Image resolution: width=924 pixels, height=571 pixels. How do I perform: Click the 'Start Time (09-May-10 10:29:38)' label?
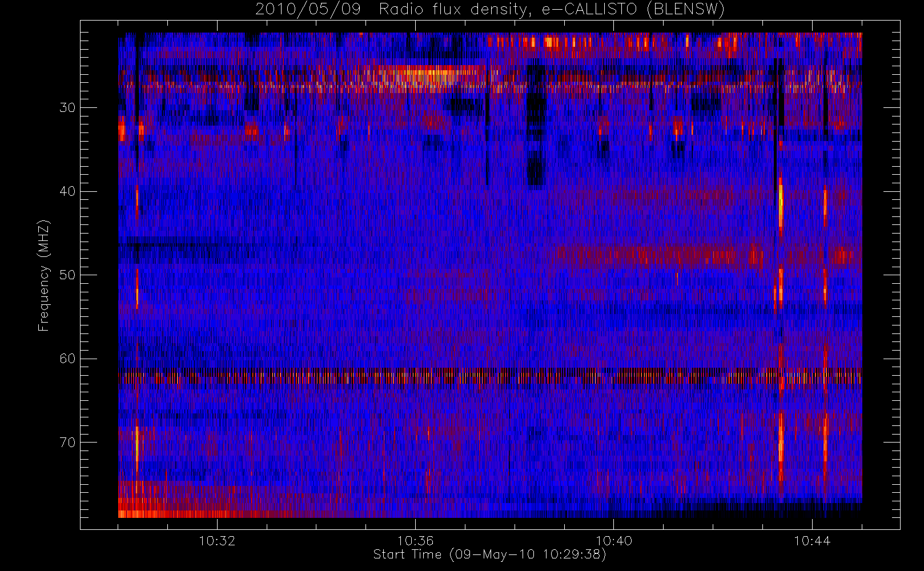(x=490, y=554)
